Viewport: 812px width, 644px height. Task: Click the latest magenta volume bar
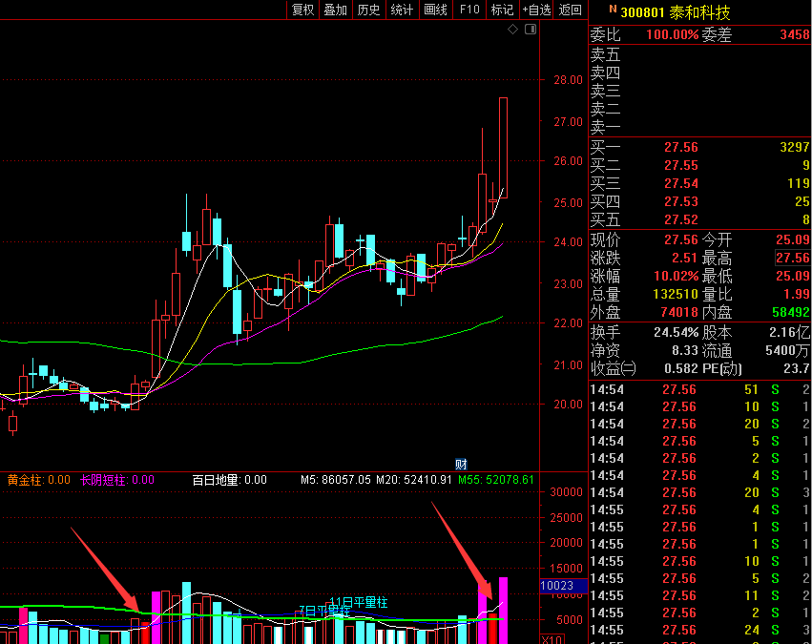pyautogui.click(x=504, y=611)
